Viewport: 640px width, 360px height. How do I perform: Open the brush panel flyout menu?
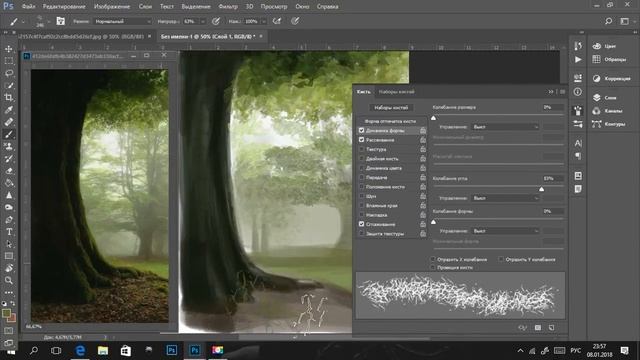562,92
